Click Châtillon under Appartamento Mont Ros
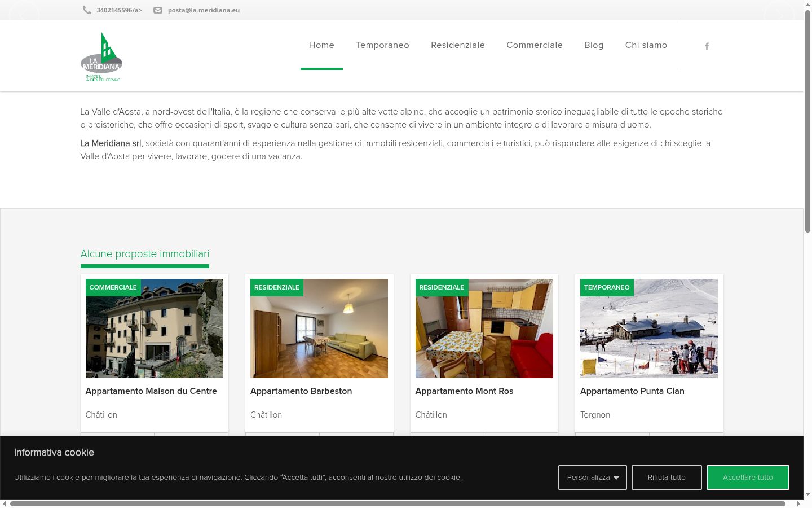Image resolution: width=812 pixels, height=508 pixels. click(x=431, y=415)
